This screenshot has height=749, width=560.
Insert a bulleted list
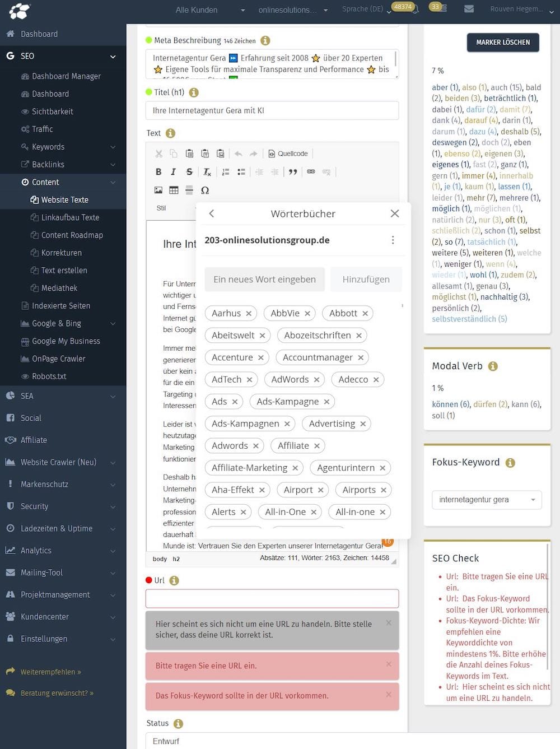[241, 172]
